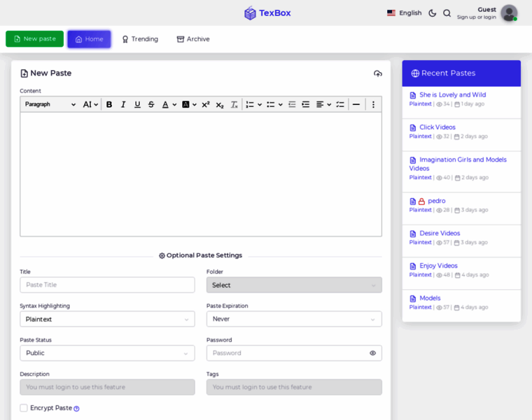Open the Trending page
Viewport: 532px width, 420px height.
140,39
